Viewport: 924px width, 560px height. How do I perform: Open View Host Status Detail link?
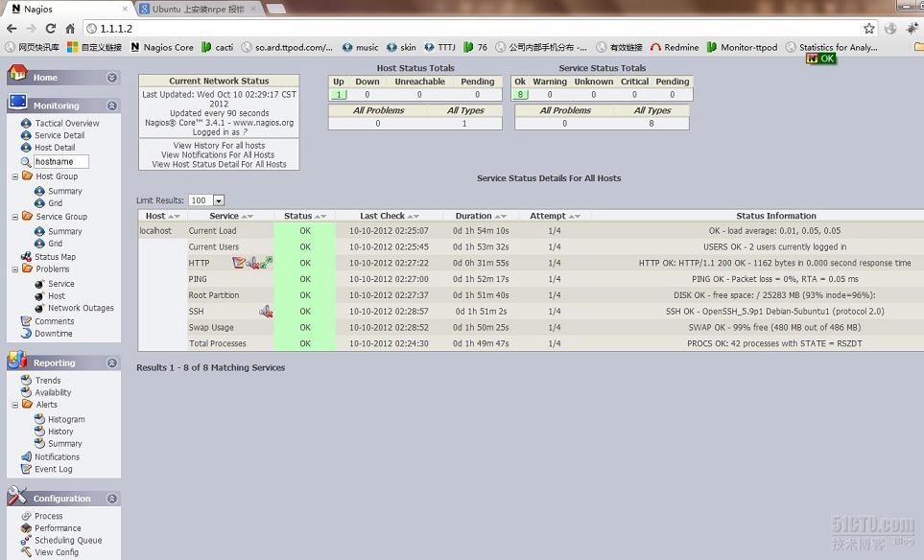219,164
